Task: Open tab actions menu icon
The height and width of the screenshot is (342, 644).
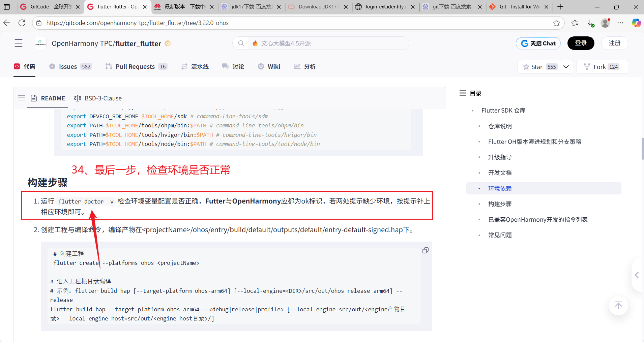Action: [x=7, y=7]
